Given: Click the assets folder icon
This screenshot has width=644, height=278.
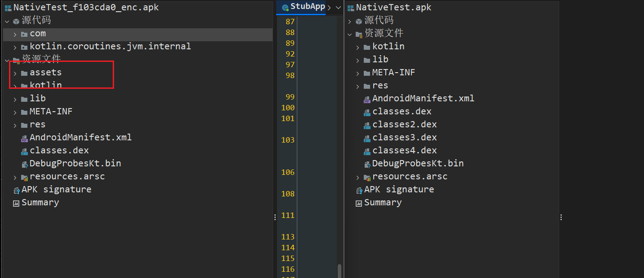Looking at the screenshot, I should [24, 73].
